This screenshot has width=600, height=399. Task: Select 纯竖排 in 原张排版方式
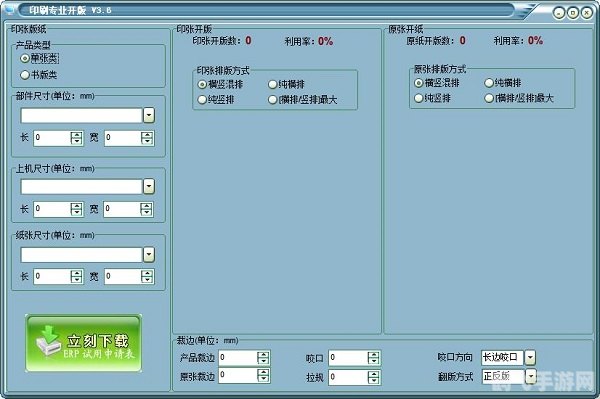pos(419,98)
